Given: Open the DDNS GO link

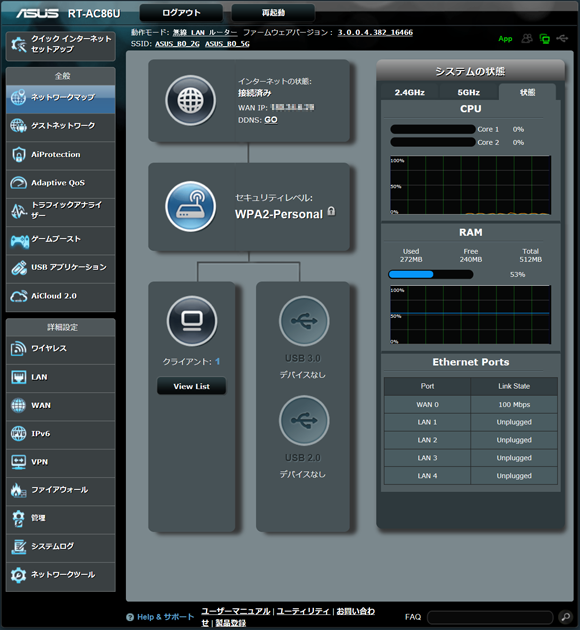Looking at the screenshot, I should (x=271, y=120).
